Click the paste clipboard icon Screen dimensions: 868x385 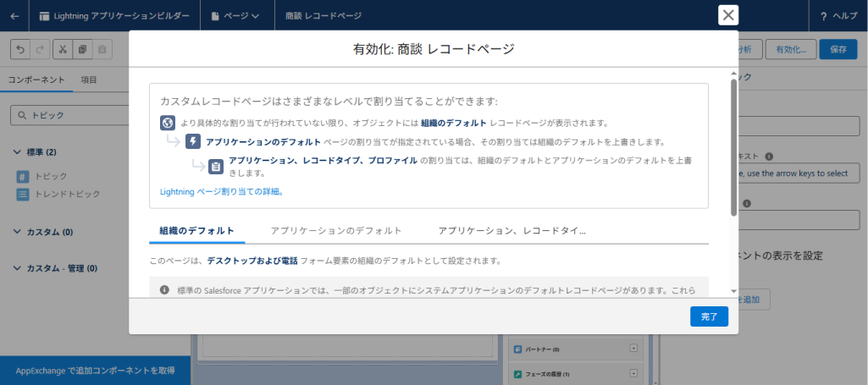[102, 49]
